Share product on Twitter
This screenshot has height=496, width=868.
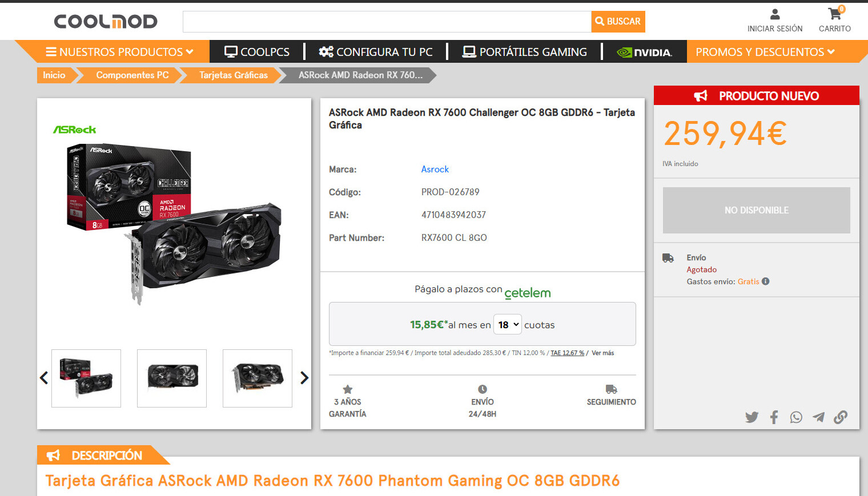point(752,417)
